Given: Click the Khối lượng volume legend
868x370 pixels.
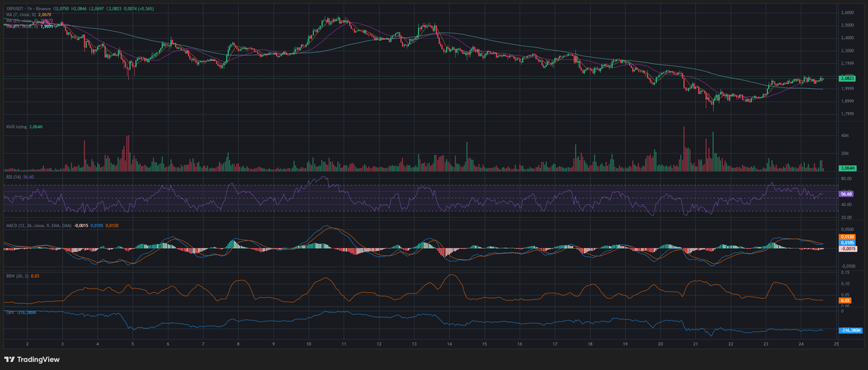Looking at the screenshot, I should [x=16, y=127].
